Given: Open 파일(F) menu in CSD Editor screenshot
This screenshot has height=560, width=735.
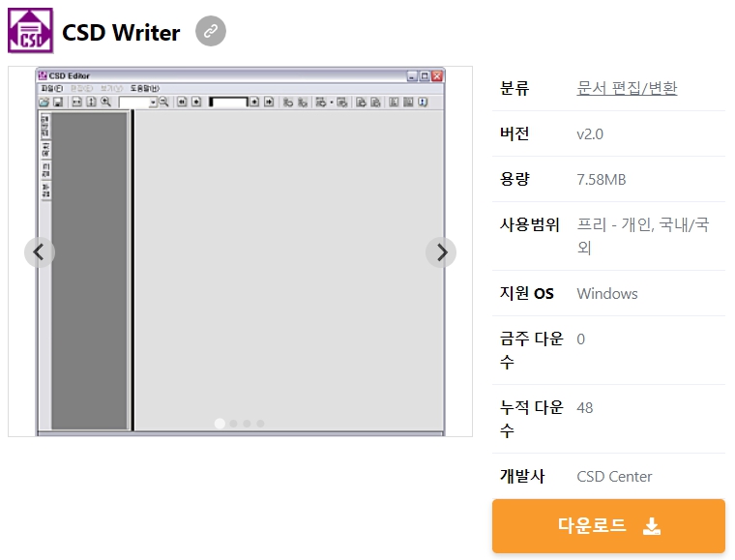Looking at the screenshot, I should pos(51,88).
